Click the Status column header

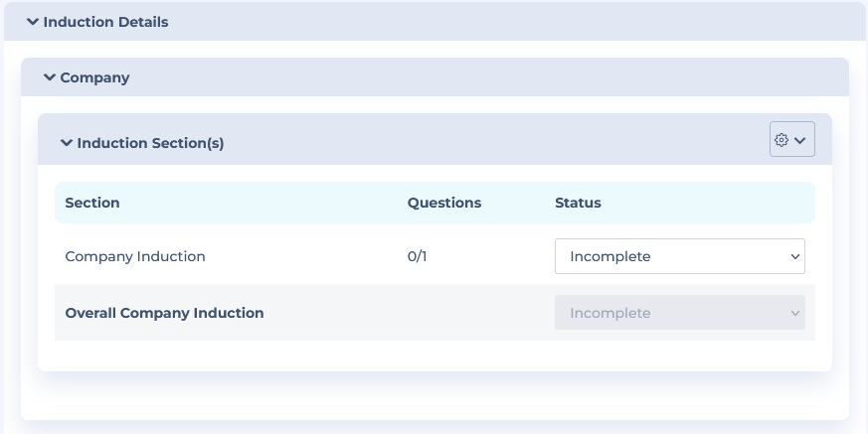[578, 203]
